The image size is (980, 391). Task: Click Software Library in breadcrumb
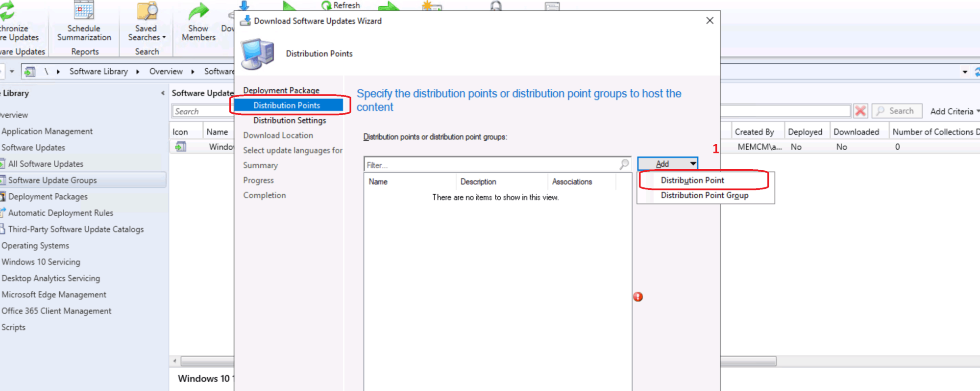click(98, 72)
